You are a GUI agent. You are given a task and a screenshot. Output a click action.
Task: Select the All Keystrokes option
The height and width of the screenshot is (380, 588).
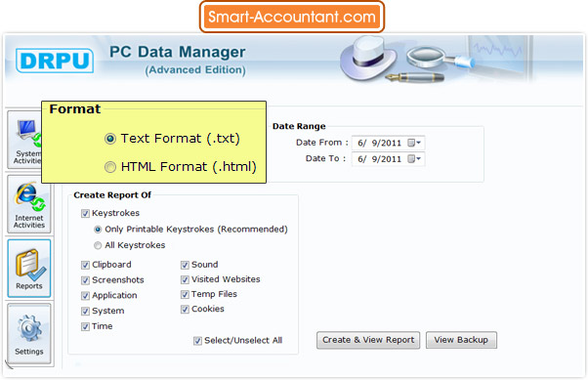tap(98, 245)
